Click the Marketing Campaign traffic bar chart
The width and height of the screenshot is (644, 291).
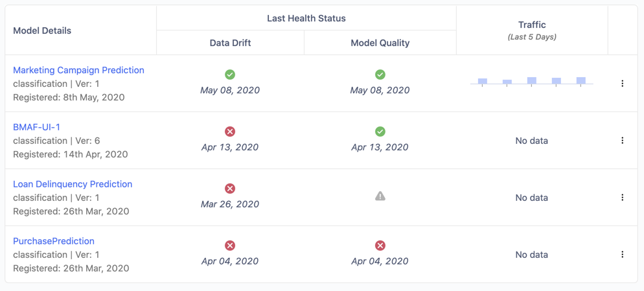(x=531, y=81)
